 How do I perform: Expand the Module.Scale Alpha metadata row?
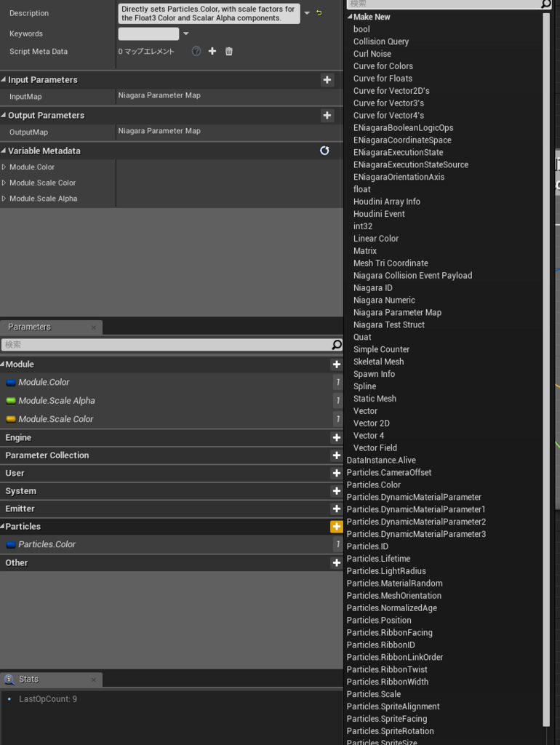[x=4, y=199]
